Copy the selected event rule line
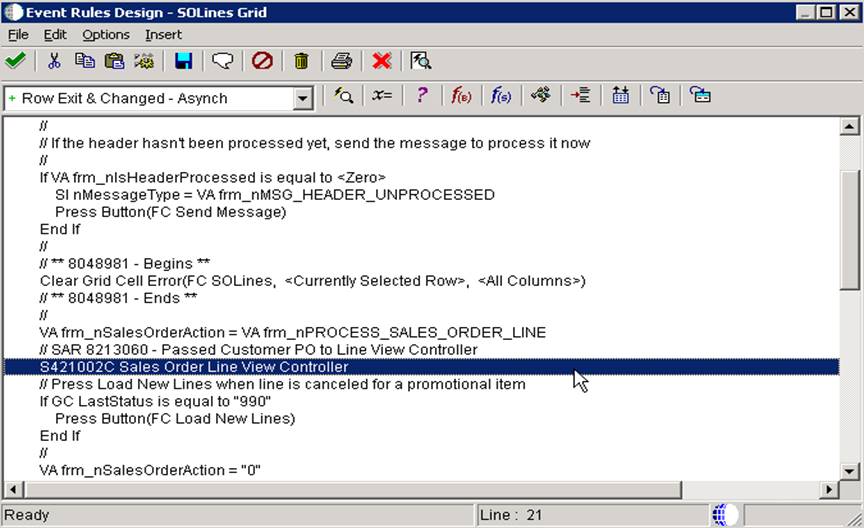Viewport: 864px width, 528px height. click(x=84, y=61)
